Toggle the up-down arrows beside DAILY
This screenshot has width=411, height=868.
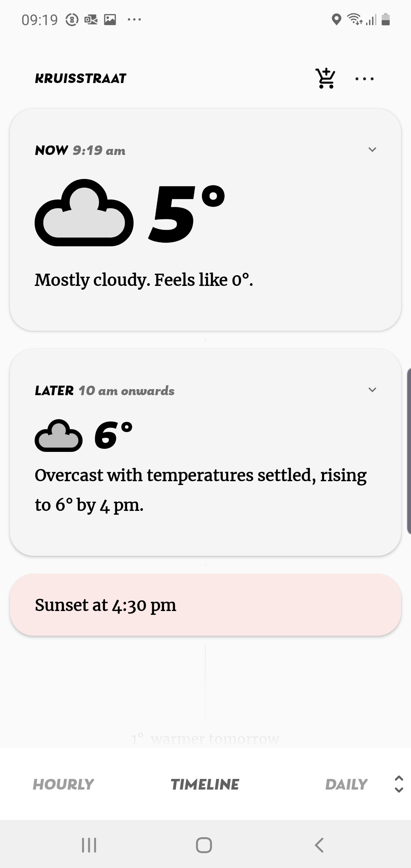point(399,784)
